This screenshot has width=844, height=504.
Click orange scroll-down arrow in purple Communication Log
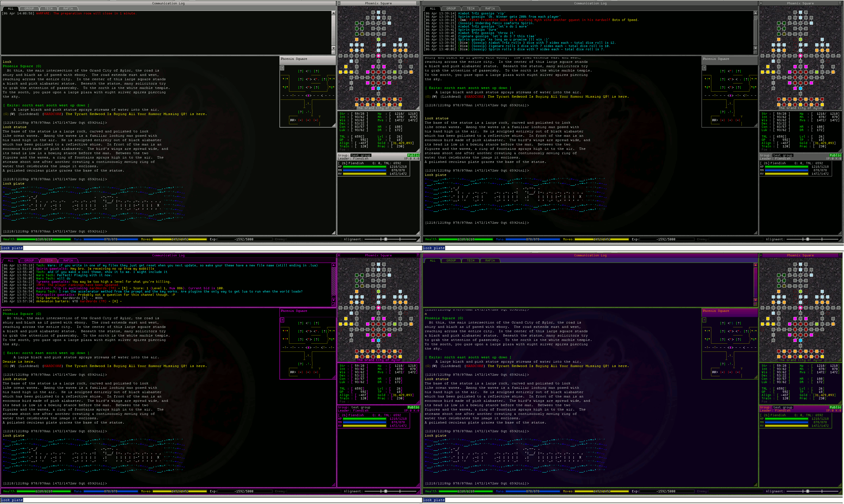(755, 300)
